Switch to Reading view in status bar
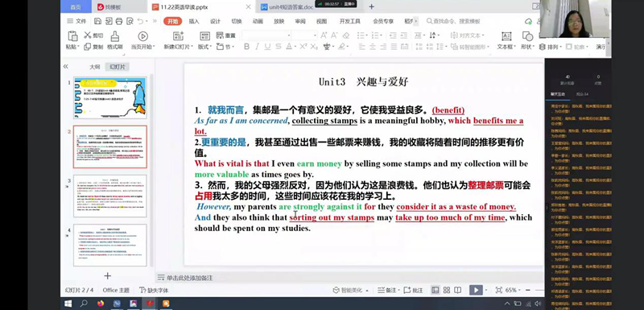The width and height of the screenshot is (644, 310). pos(457,291)
